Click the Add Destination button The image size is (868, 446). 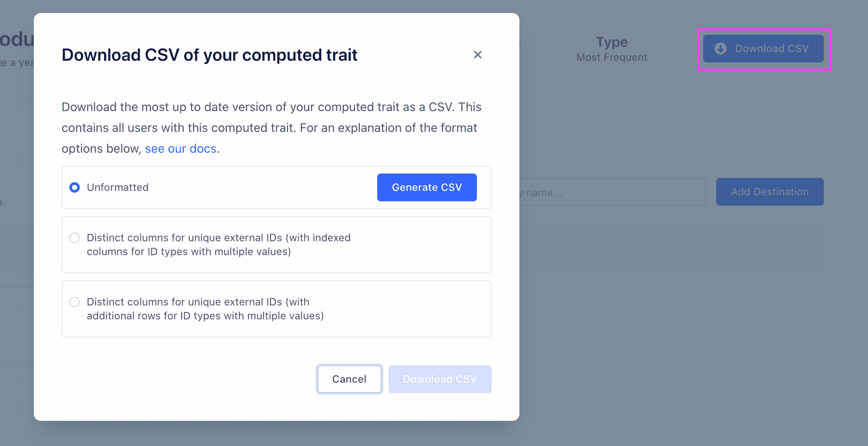[x=770, y=192]
